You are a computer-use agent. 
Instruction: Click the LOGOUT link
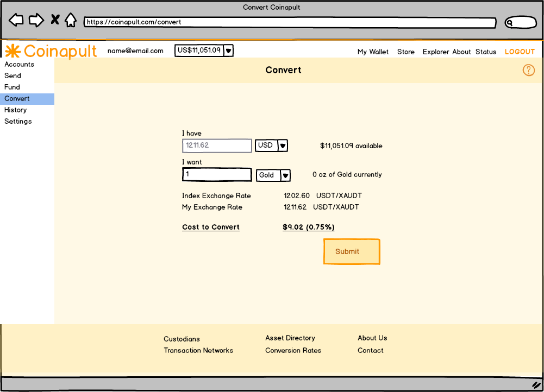520,52
